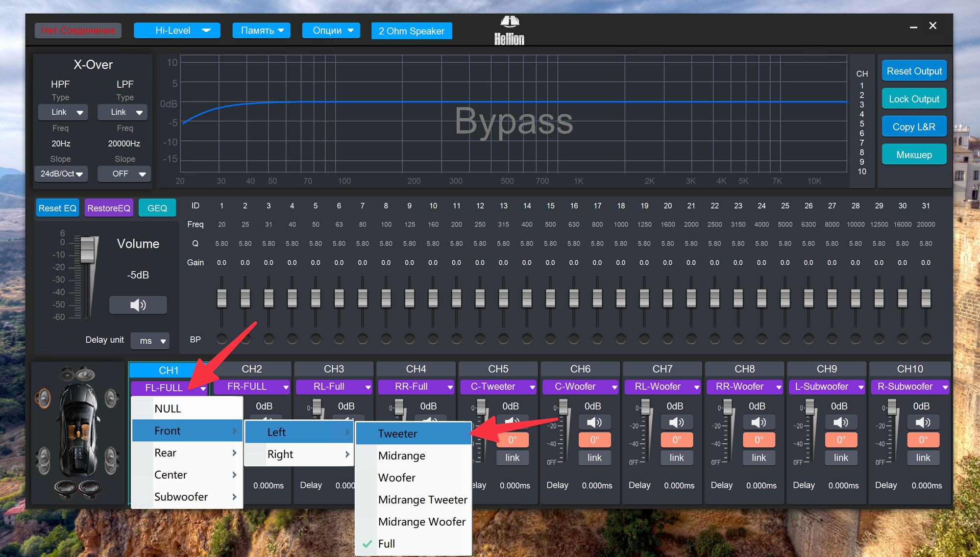Mute the CH8 speaker icon
Screen dimensions: 980x557
coord(759,422)
